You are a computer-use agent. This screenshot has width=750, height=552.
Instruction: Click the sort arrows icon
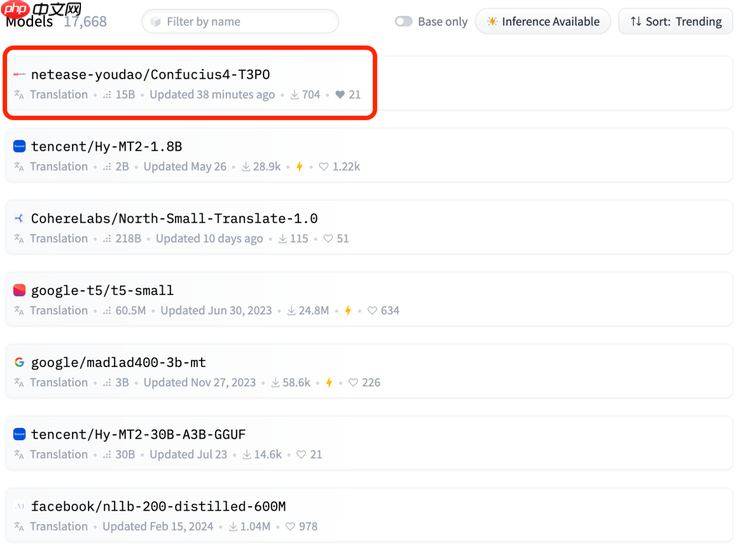point(636,22)
